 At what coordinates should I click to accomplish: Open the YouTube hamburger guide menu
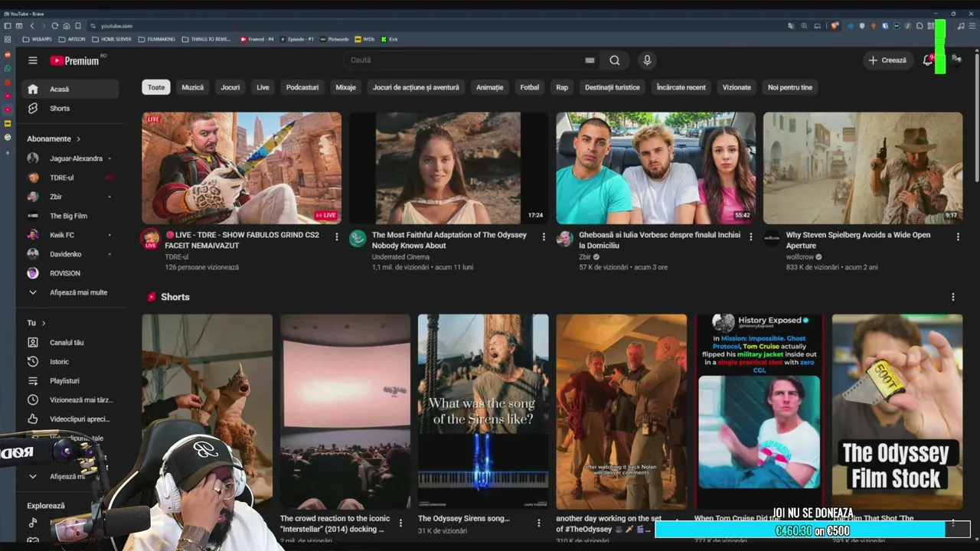[33, 60]
